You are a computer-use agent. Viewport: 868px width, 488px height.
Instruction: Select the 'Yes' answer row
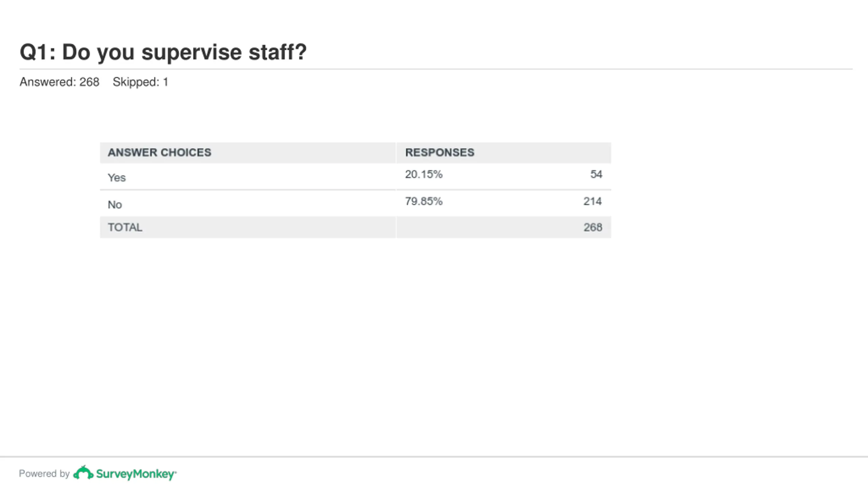[x=355, y=177]
